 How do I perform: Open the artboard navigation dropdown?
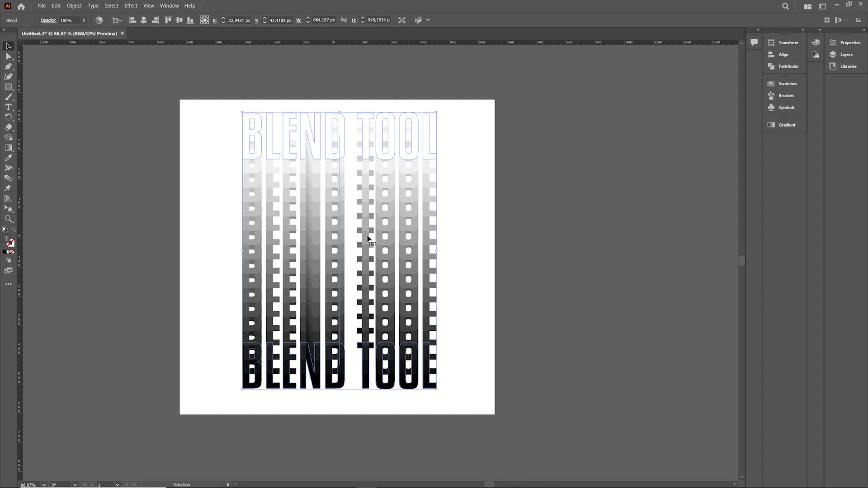[117, 485]
